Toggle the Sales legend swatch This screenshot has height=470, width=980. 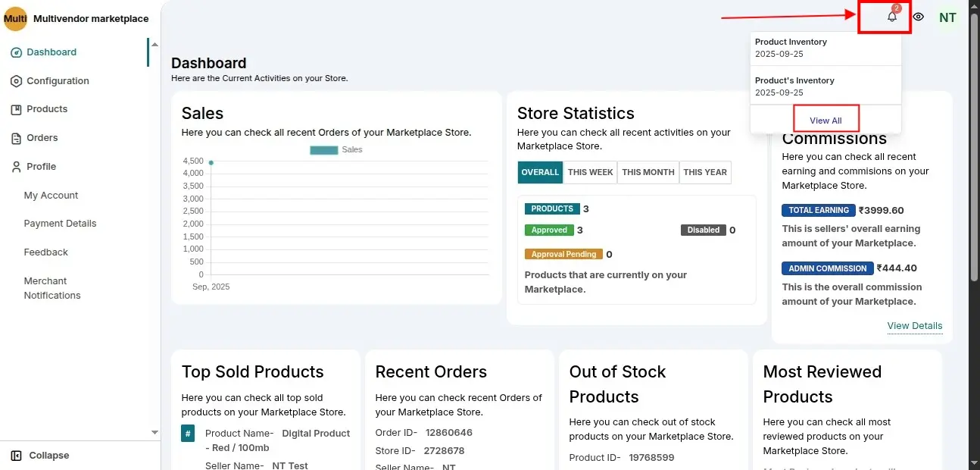(x=323, y=150)
